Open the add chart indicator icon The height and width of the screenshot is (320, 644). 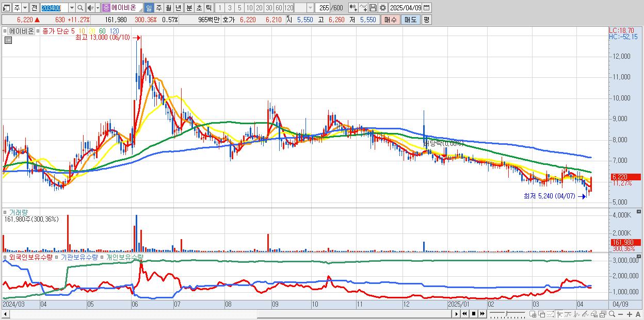(x=353, y=8)
